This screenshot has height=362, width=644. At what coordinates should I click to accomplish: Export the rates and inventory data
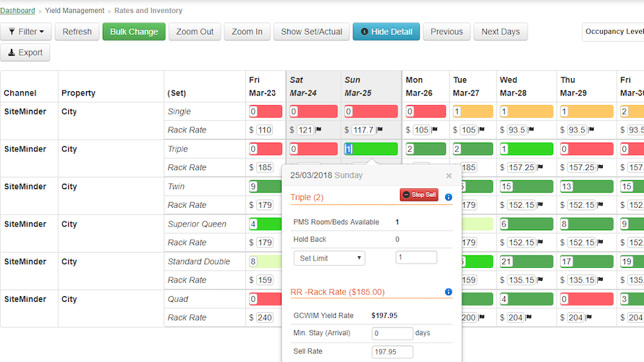pyautogui.click(x=25, y=53)
